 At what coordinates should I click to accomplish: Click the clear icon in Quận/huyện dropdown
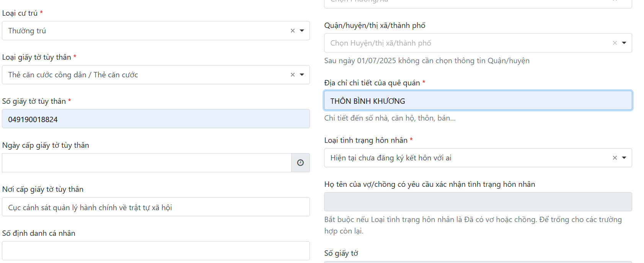pyautogui.click(x=615, y=43)
